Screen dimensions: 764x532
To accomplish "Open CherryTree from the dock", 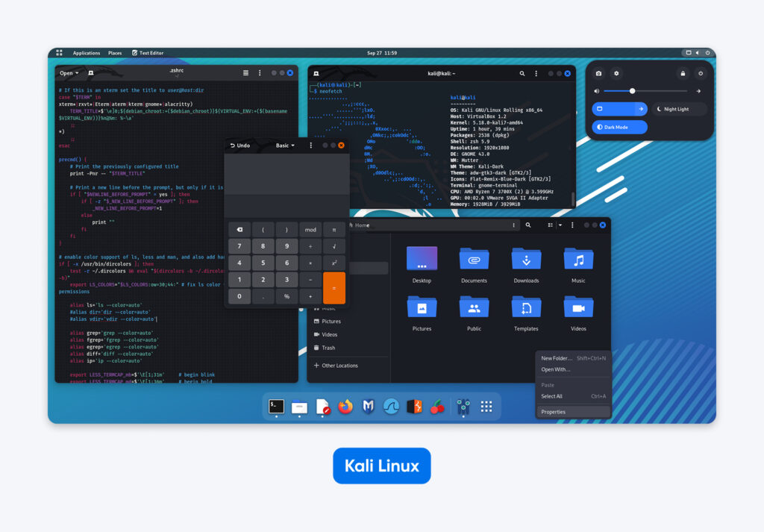I will (x=436, y=407).
